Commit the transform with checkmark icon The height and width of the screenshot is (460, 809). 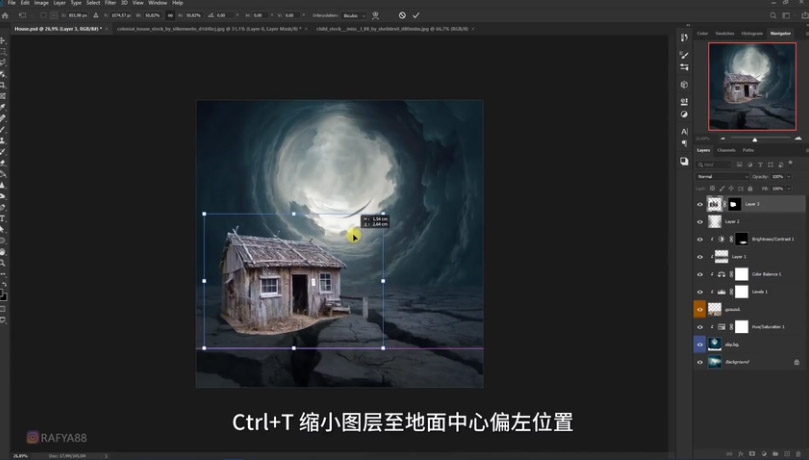pyautogui.click(x=416, y=15)
